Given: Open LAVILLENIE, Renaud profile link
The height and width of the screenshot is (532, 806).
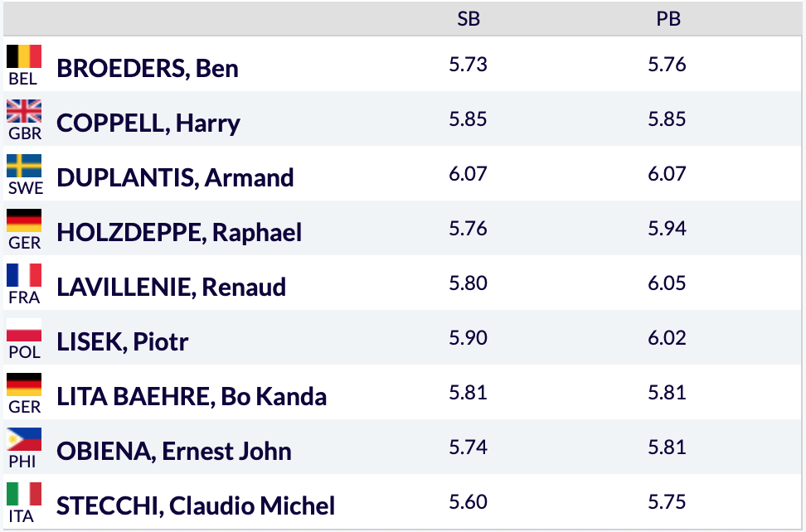Looking at the screenshot, I should 171,287.
